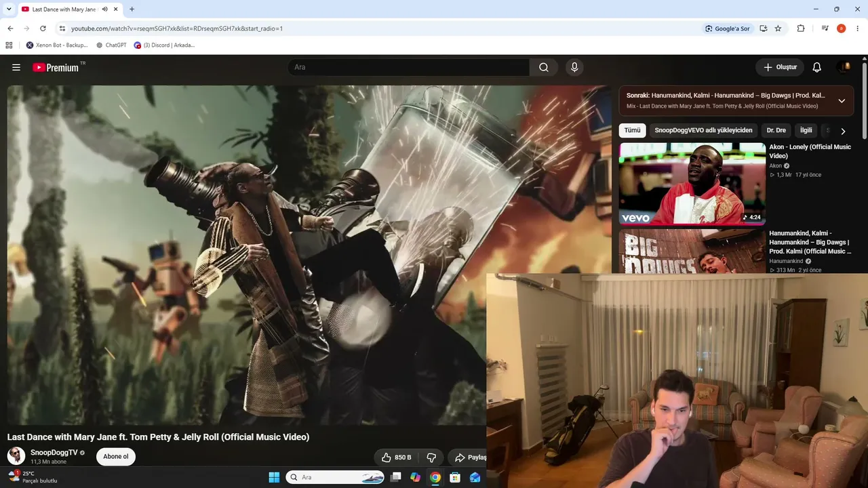Open the YouTube guide hamburger menu
This screenshot has height=488, width=868.
(x=16, y=67)
